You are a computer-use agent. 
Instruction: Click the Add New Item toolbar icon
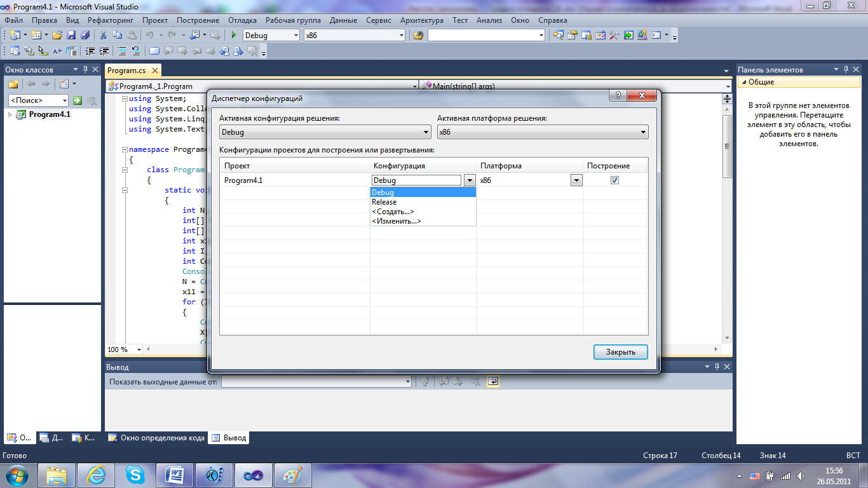36,35
